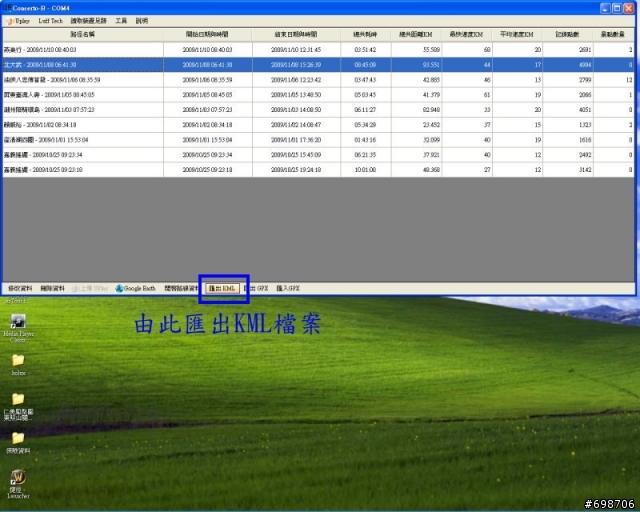Click the 匯出 KML button

coord(222,288)
